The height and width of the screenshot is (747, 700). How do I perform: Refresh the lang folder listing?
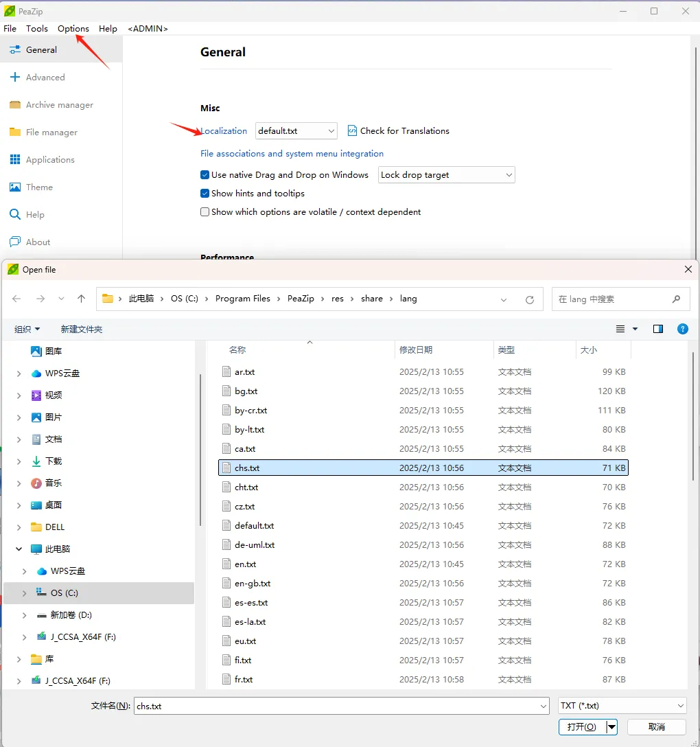(530, 299)
